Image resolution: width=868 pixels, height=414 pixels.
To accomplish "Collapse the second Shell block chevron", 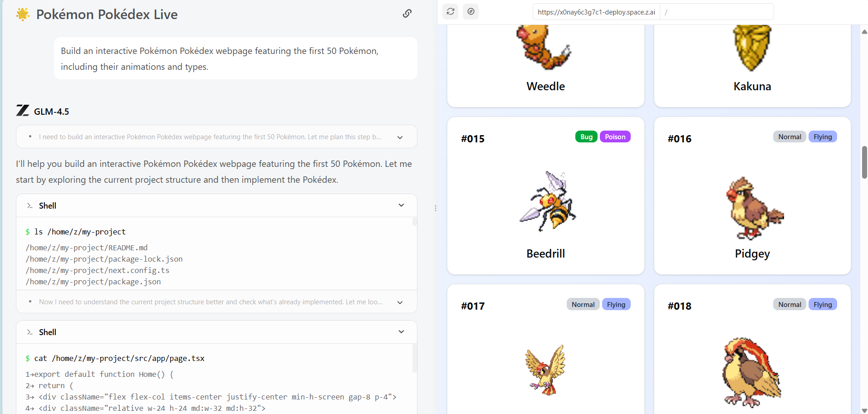I will (x=401, y=332).
